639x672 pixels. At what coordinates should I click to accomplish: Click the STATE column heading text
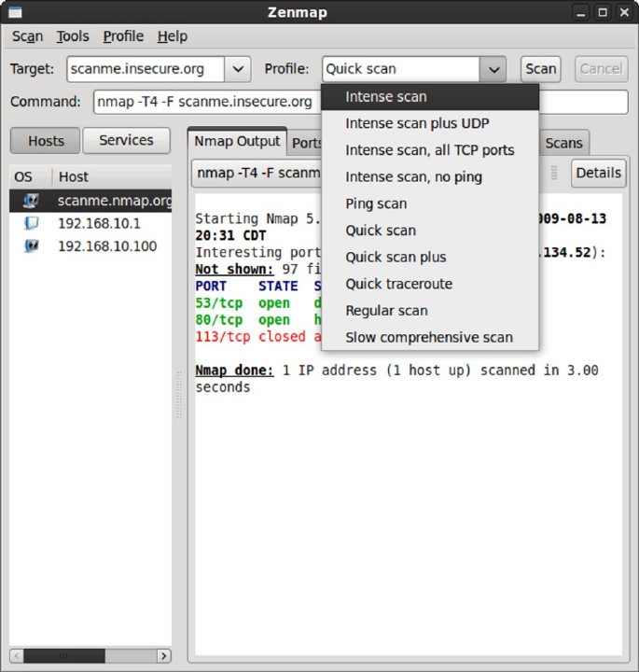(278, 287)
